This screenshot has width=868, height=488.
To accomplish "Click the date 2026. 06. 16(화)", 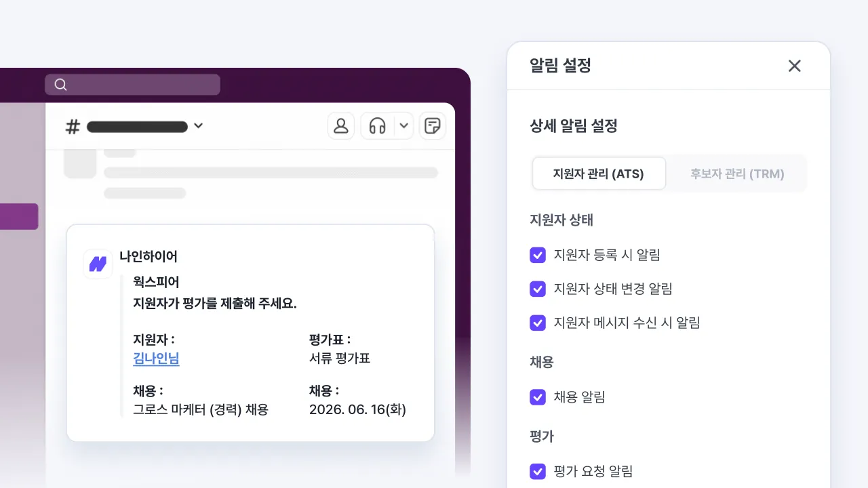I will [357, 409].
